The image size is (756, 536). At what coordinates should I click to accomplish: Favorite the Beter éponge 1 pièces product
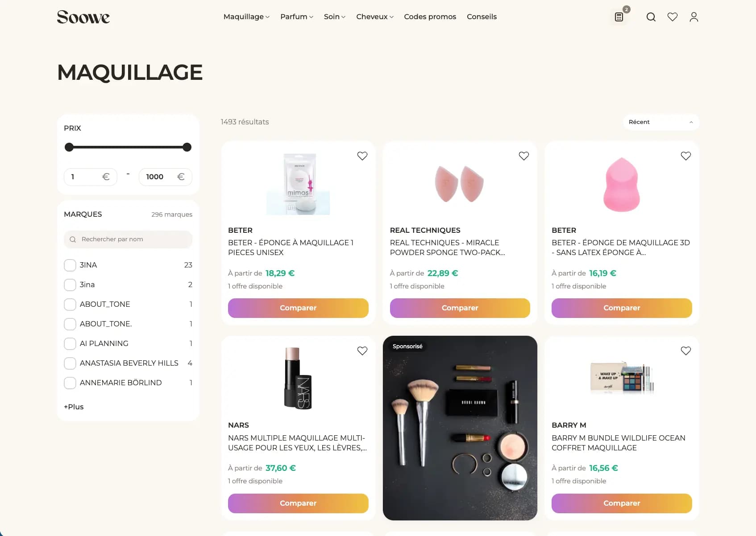pos(362,156)
